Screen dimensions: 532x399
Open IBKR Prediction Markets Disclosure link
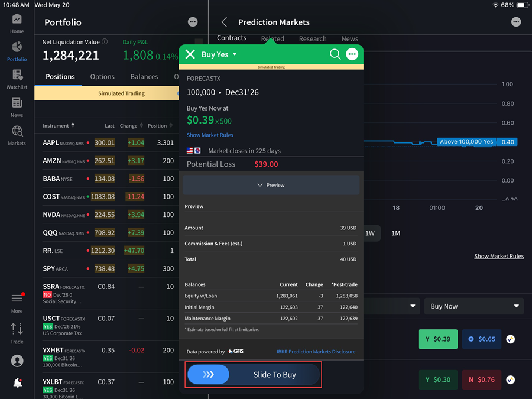pos(316,352)
